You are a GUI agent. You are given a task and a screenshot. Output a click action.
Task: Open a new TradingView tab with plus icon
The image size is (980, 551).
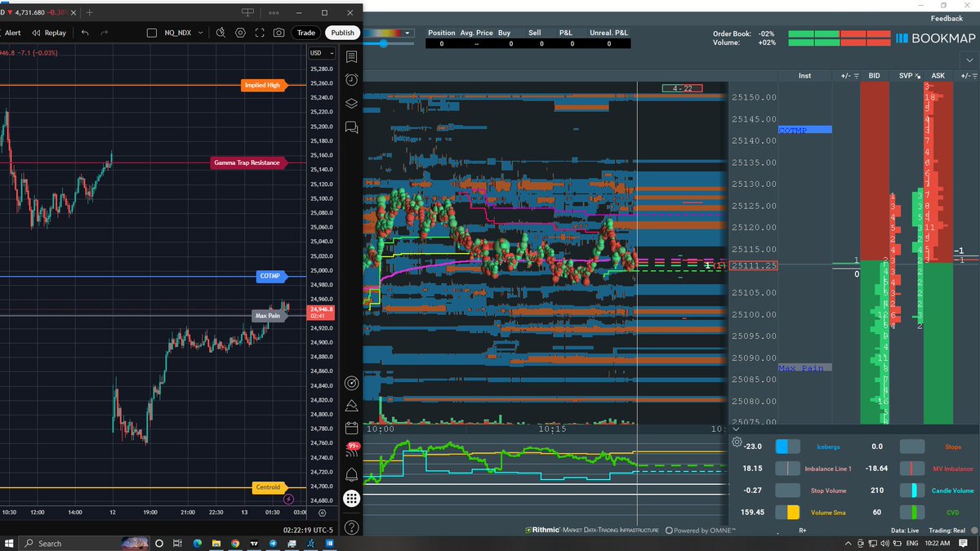click(89, 12)
